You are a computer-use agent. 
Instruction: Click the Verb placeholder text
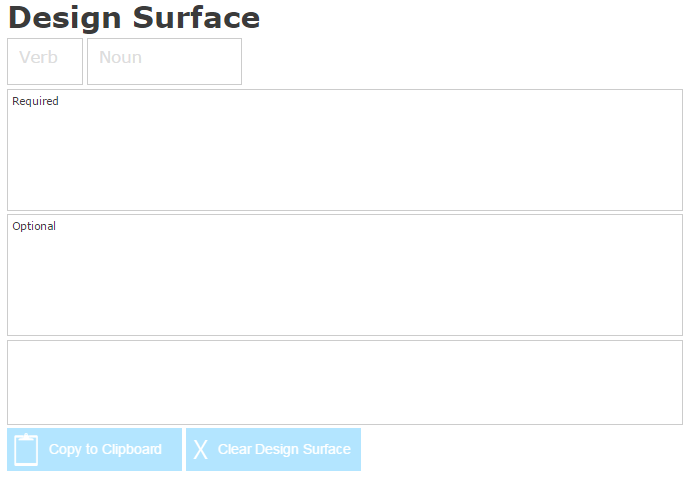(x=38, y=57)
